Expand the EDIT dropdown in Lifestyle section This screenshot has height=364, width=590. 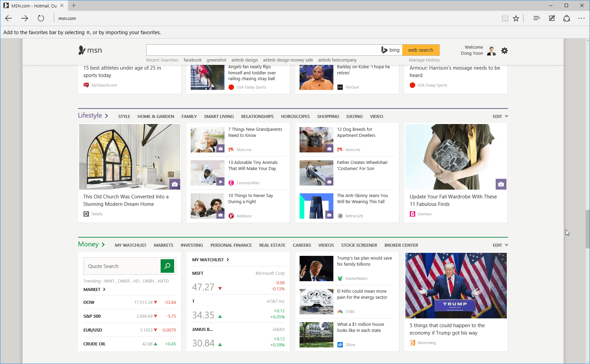tap(500, 116)
